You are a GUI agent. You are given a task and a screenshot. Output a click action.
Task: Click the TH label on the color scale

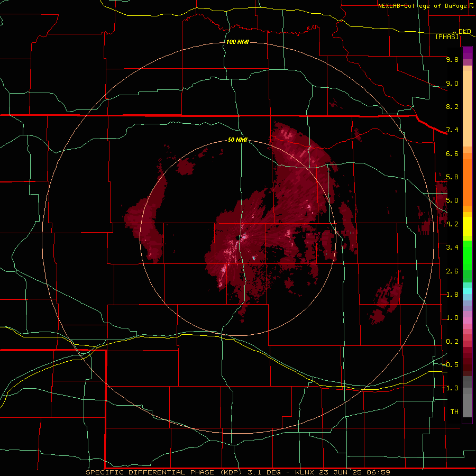click(x=454, y=412)
